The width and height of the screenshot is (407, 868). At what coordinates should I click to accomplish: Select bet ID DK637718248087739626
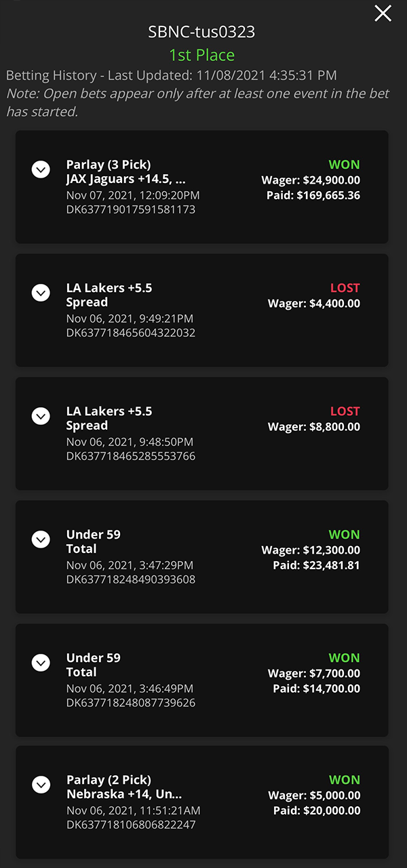pos(131,703)
